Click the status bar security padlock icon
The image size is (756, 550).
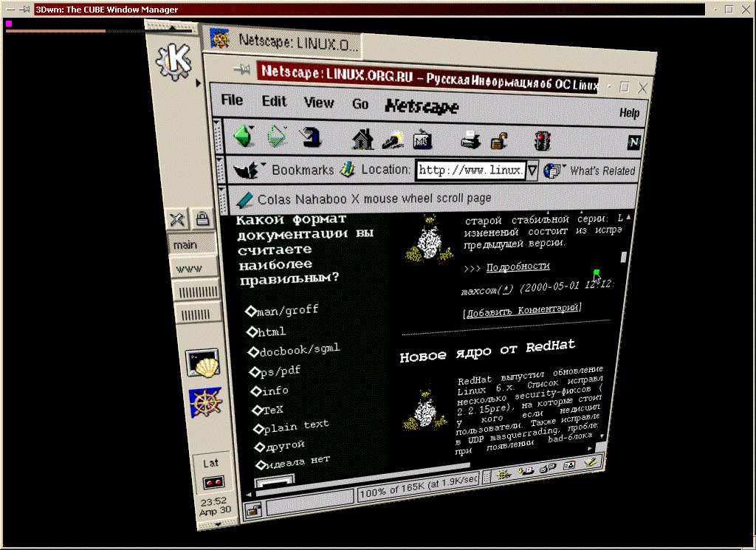coord(254,510)
